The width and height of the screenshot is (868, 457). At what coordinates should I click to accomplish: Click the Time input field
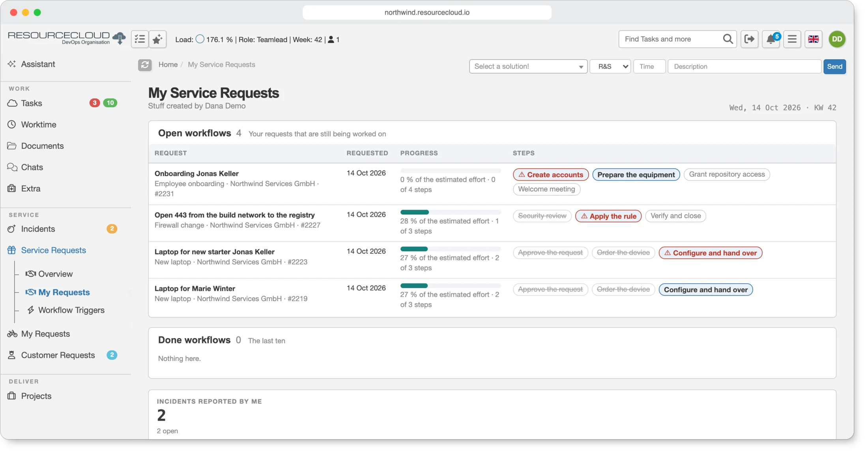(x=649, y=66)
